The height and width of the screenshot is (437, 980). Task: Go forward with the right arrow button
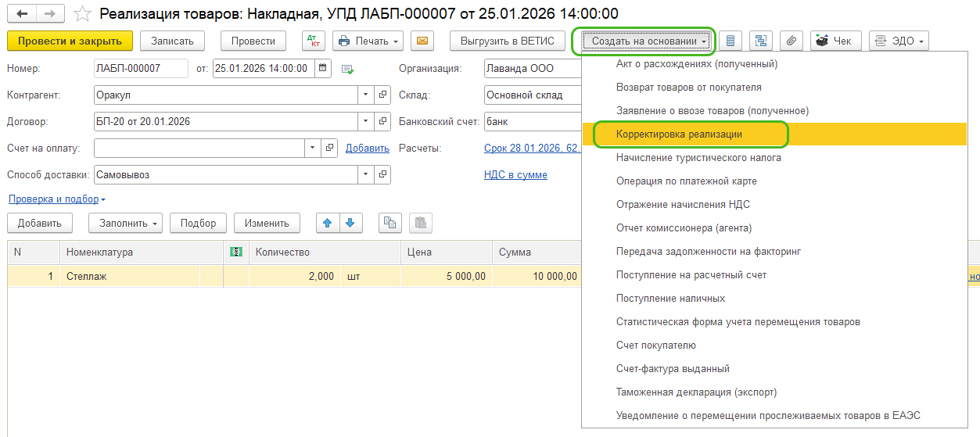(49, 13)
